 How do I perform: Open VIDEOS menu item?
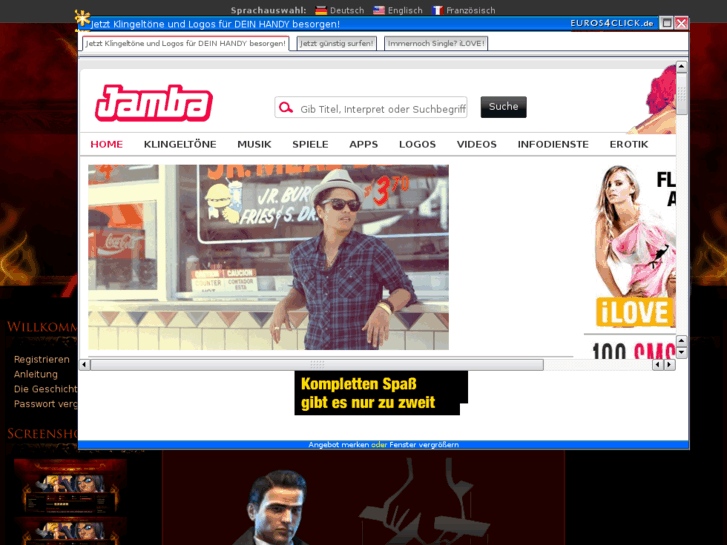point(477,144)
